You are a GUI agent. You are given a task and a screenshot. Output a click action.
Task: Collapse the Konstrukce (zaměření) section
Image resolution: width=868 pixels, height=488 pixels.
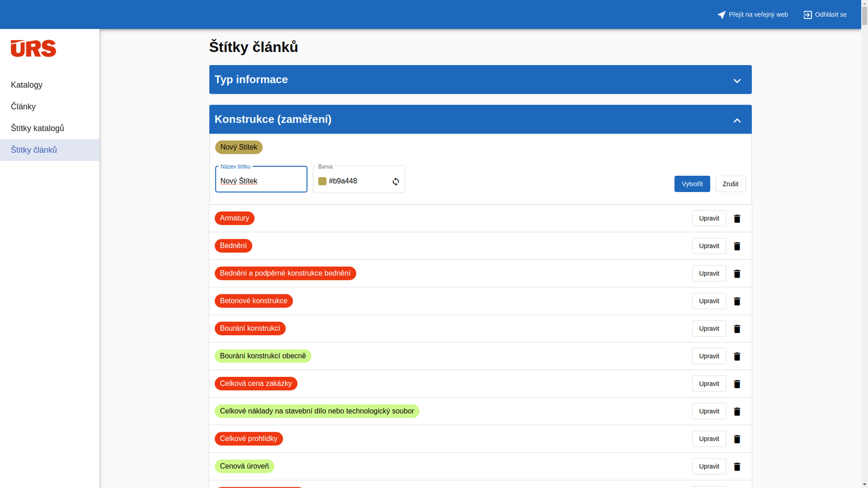tap(480, 119)
